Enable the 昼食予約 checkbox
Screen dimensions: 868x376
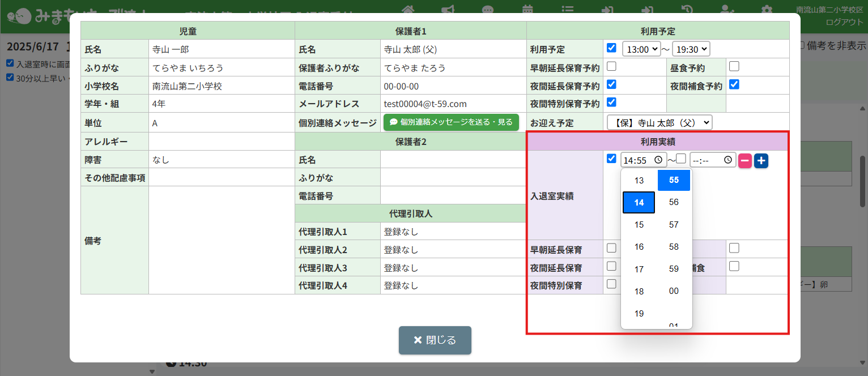click(734, 66)
